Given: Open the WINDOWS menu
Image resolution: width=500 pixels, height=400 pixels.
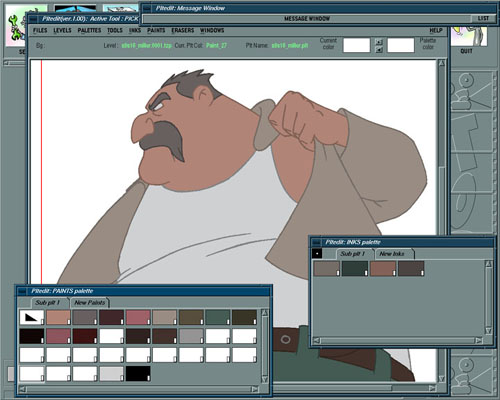Looking at the screenshot, I should 212,30.
